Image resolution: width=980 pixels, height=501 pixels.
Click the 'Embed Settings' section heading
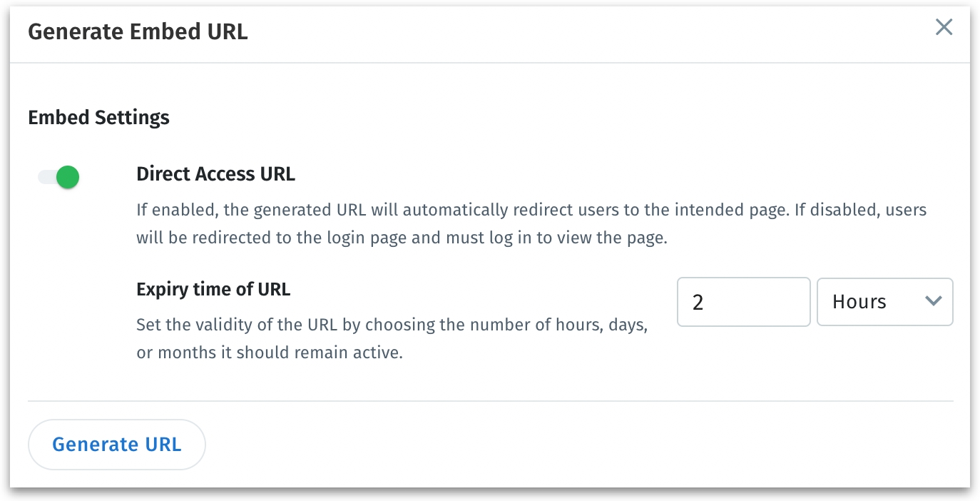[98, 117]
